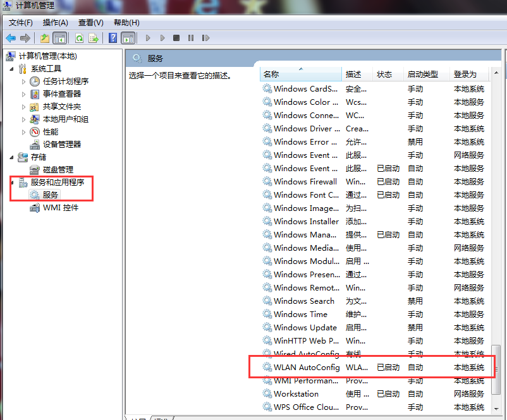This screenshot has height=420, width=507.
Task: Select the WMI Performan... service
Action: click(374, 381)
